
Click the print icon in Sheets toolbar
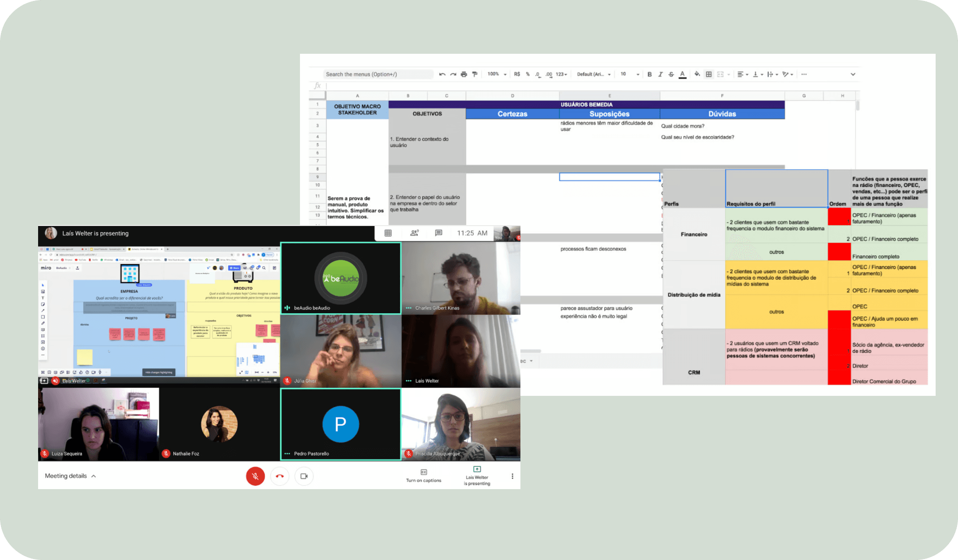coord(464,74)
